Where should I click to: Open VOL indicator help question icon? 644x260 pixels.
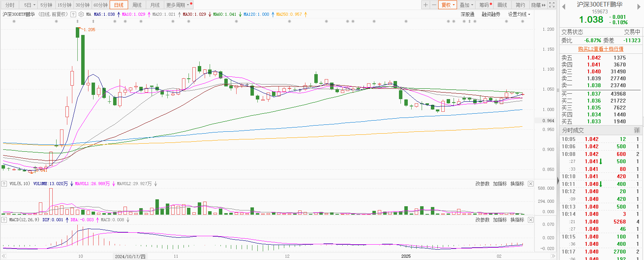(x=4, y=184)
